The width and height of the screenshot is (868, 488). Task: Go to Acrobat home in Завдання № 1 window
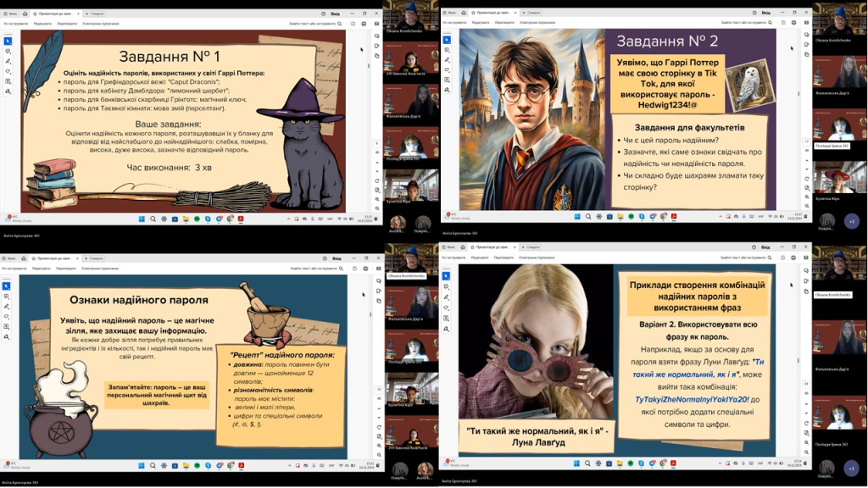point(25,14)
